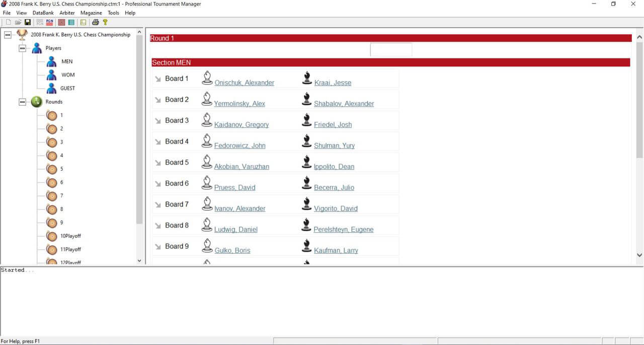
Task: Click the teal panel toolbar icon
Action: 71,22
